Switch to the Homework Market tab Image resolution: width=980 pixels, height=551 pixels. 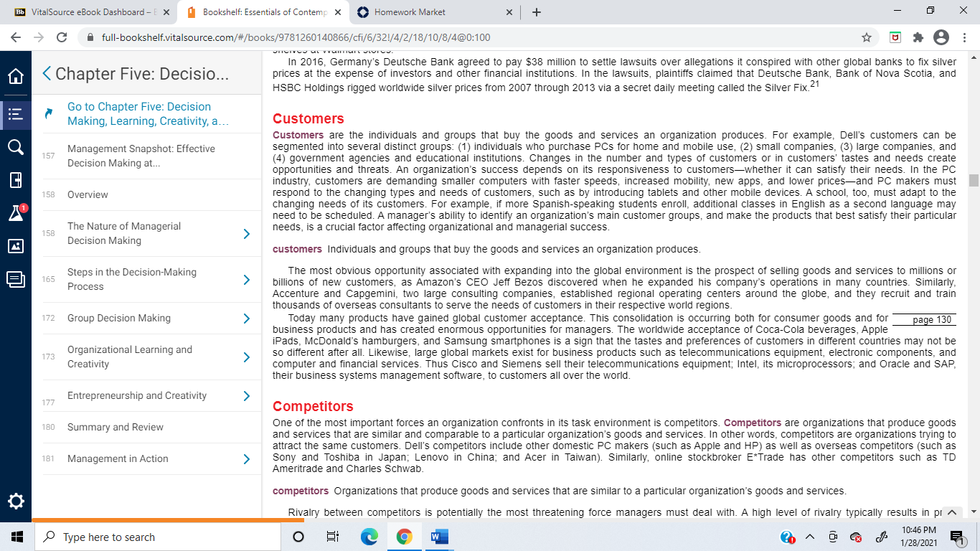coord(435,12)
